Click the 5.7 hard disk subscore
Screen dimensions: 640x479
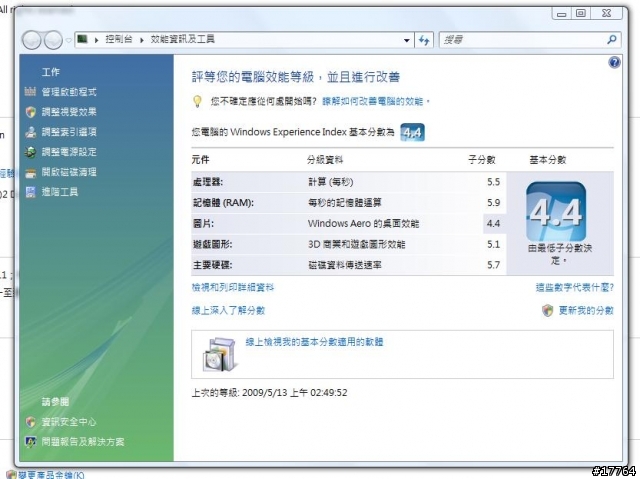pos(493,265)
